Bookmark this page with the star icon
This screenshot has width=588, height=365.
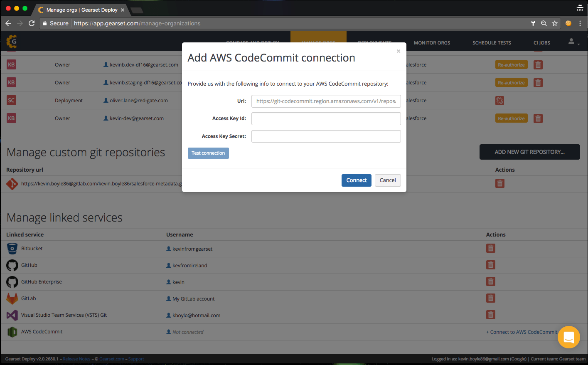555,23
